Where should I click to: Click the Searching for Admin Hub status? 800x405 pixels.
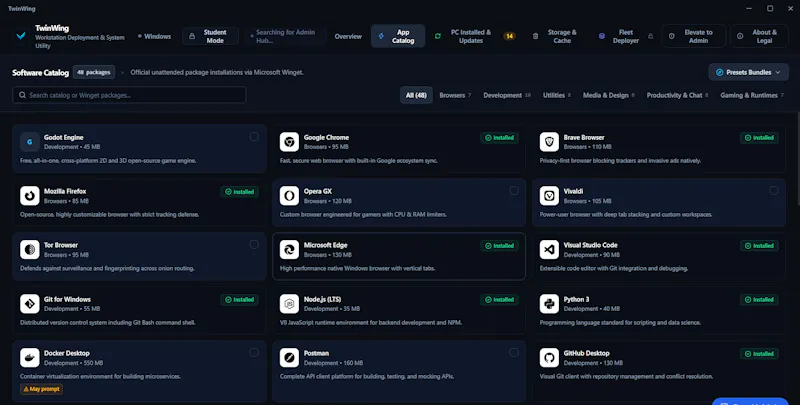[285, 36]
